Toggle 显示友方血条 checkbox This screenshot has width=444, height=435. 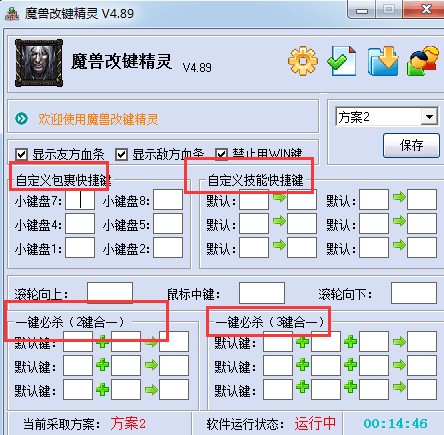click(x=22, y=154)
